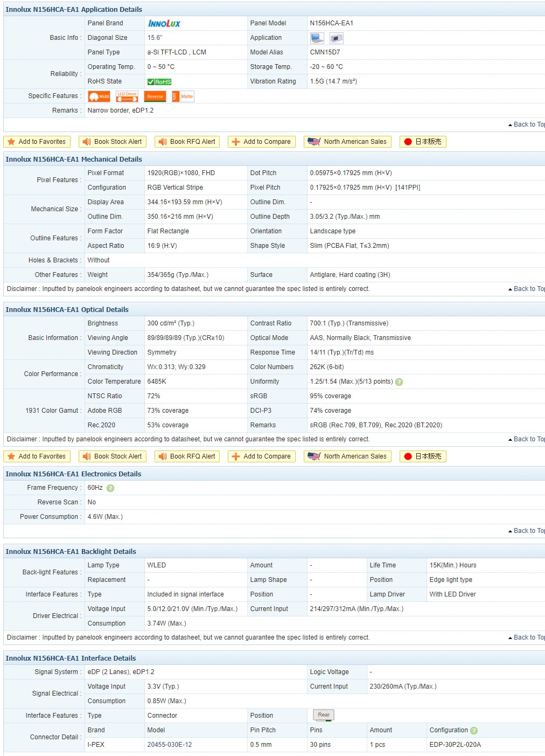Open the Uniformity help question mark

click(399, 382)
